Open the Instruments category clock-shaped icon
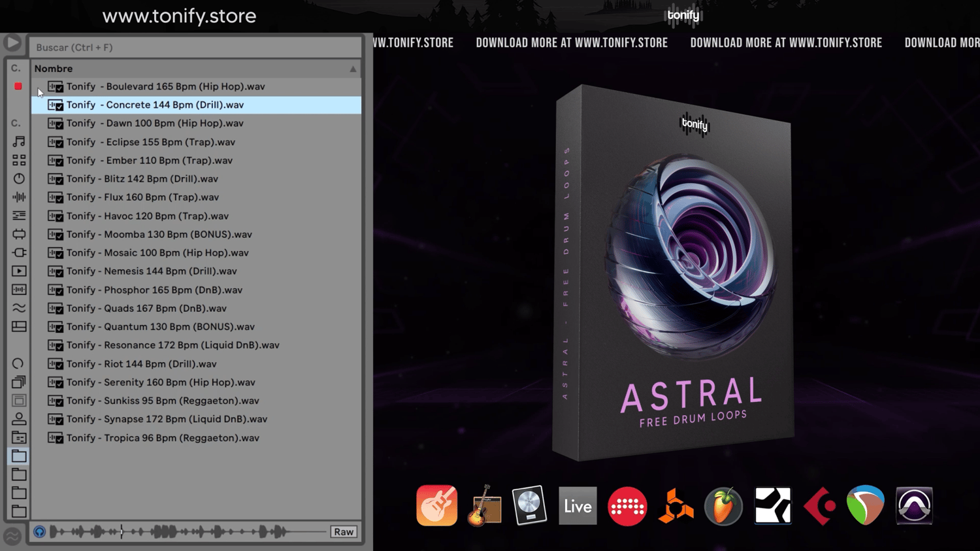This screenshot has height=551, width=980. click(x=19, y=178)
